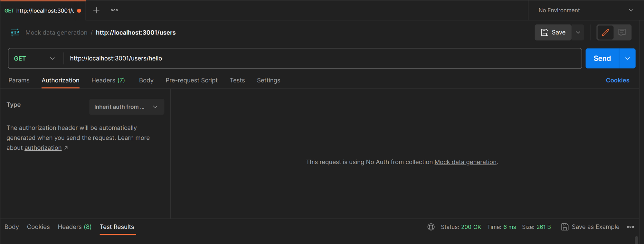Expand the Send button options arrow

(x=627, y=59)
